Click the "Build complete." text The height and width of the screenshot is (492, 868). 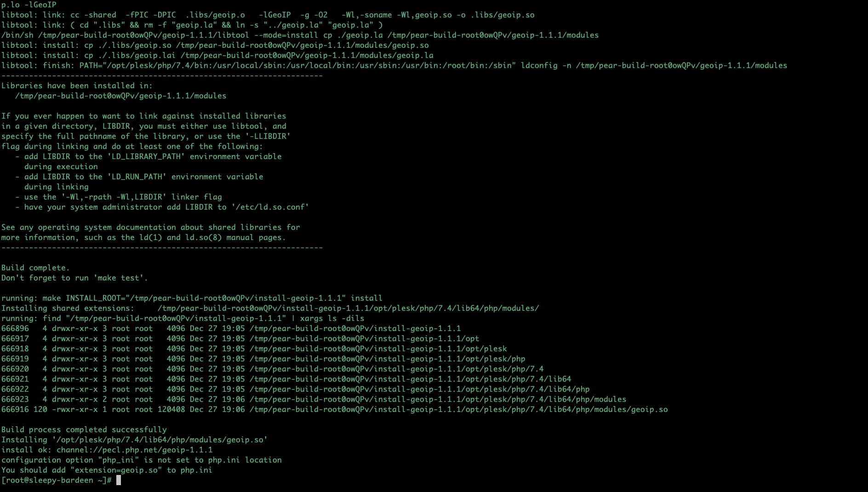pos(35,268)
